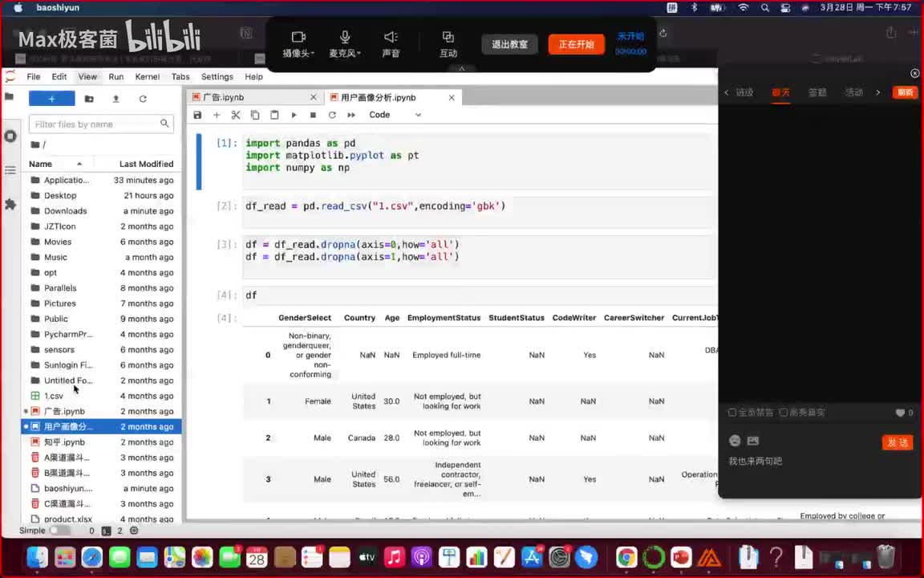Insert a cell below with the plus icon
The width and height of the screenshot is (924, 578).
click(x=217, y=115)
